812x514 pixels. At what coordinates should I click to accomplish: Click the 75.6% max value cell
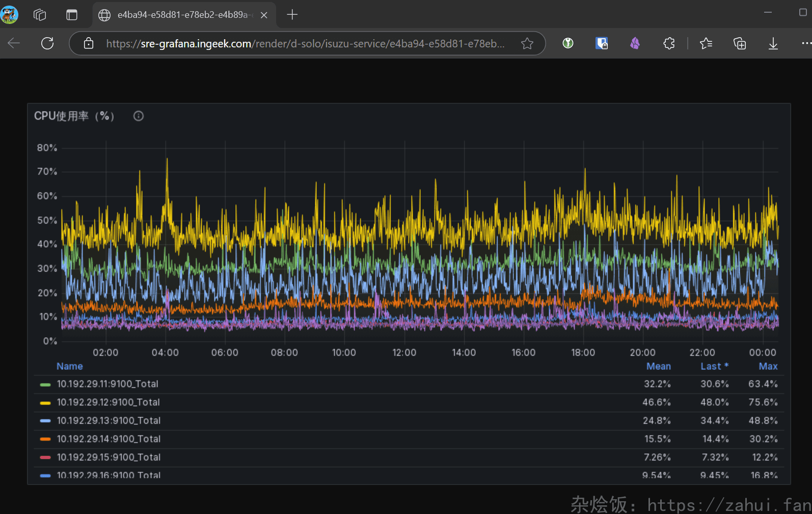[763, 402]
